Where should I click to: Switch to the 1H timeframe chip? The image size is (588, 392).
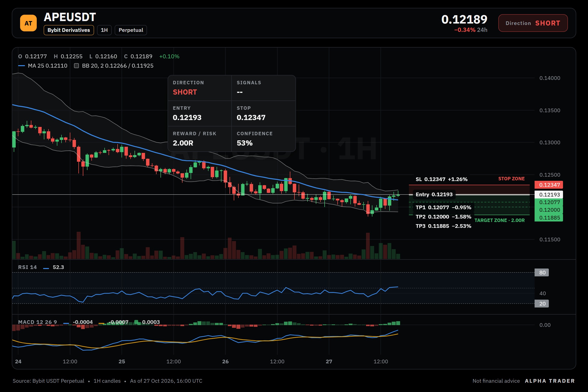(x=104, y=30)
